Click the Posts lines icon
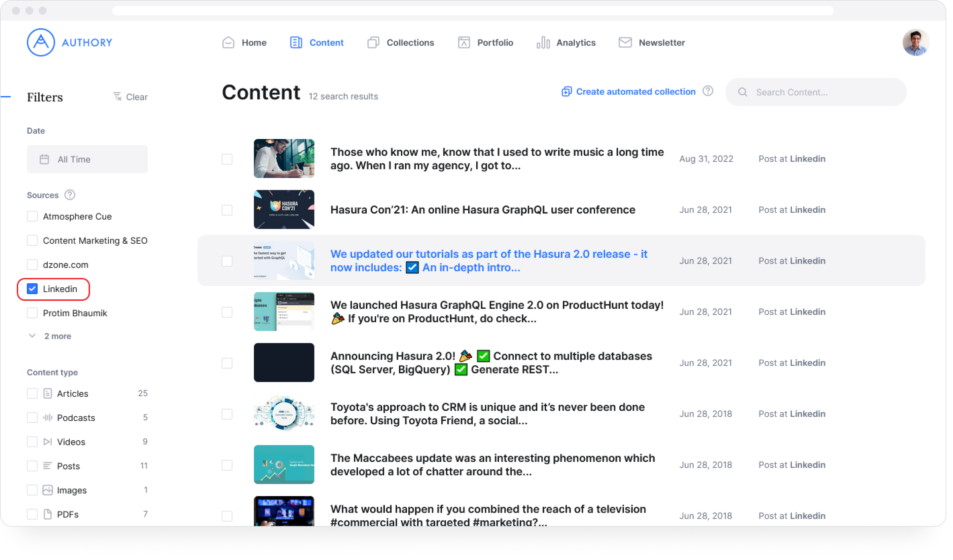953x560 pixels. (x=48, y=466)
